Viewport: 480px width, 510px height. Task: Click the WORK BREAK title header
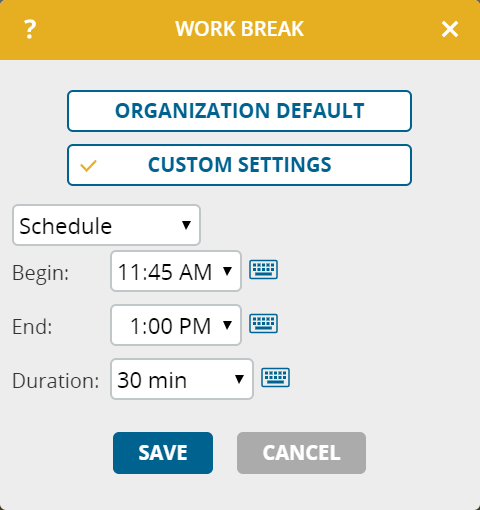point(240,29)
